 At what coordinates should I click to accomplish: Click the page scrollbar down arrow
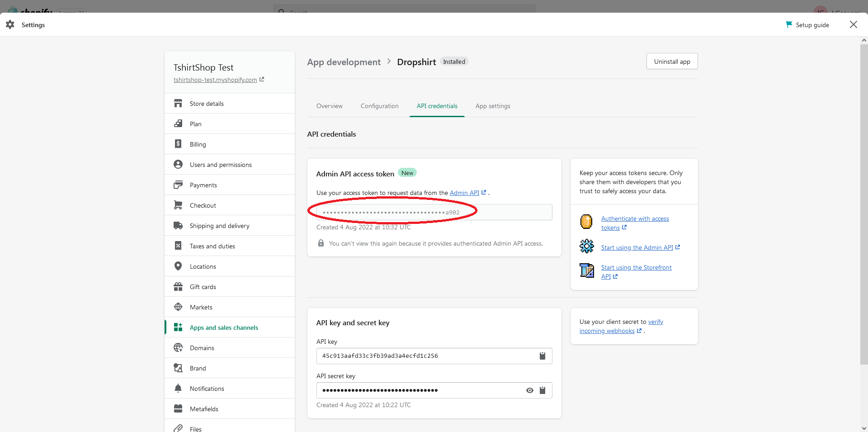click(864, 428)
